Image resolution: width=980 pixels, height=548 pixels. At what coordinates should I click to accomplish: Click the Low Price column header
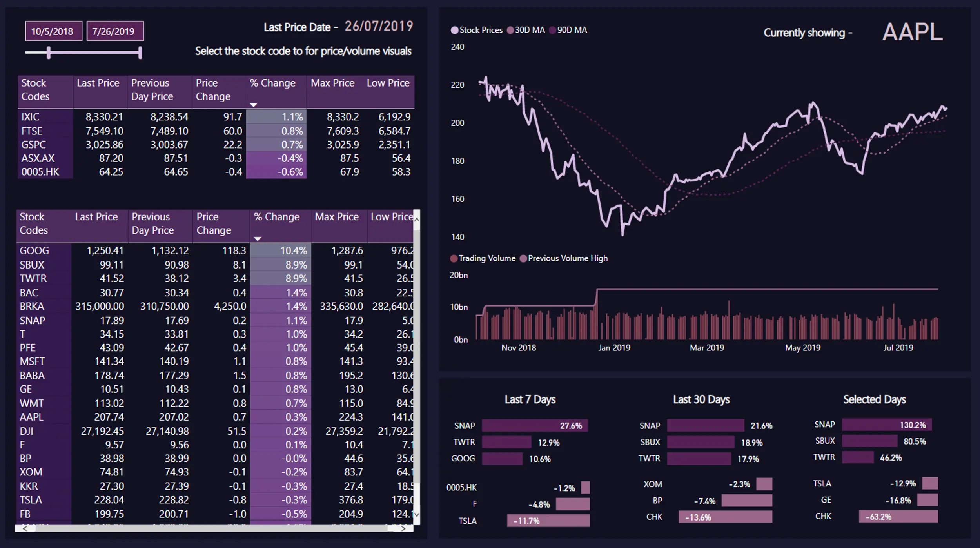(388, 83)
